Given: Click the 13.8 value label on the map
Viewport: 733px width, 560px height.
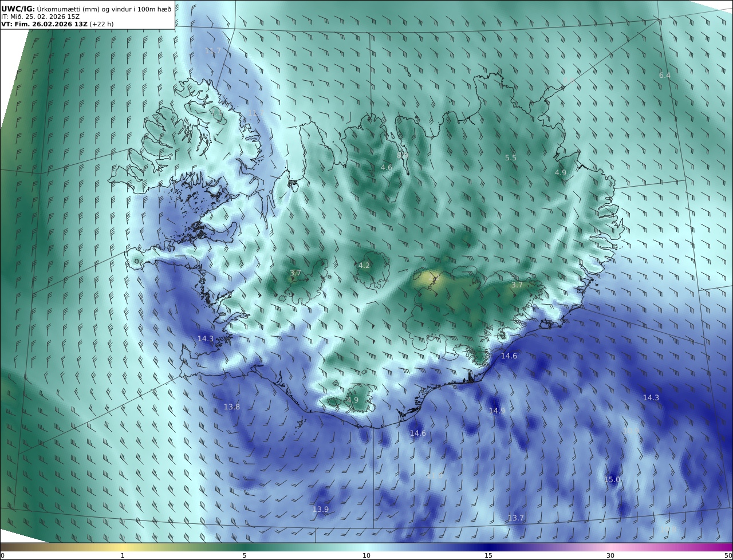Looking at the screenshot, I should click(232, 407).
